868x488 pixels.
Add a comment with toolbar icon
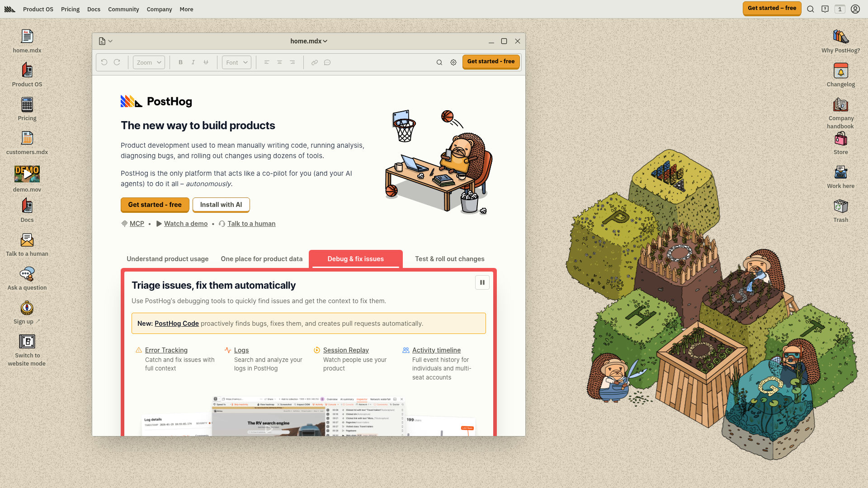(327, 62)
